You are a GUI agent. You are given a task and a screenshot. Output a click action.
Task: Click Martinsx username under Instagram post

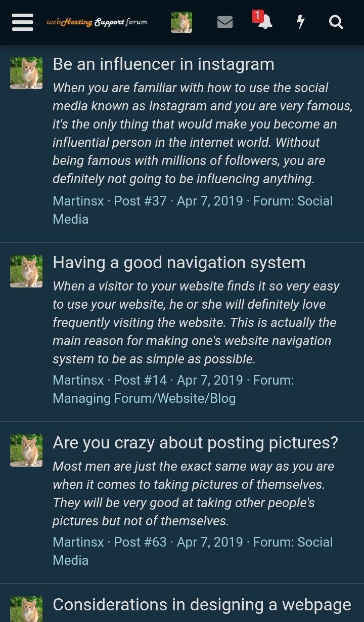pyautogui.click(x=78, y=201)
